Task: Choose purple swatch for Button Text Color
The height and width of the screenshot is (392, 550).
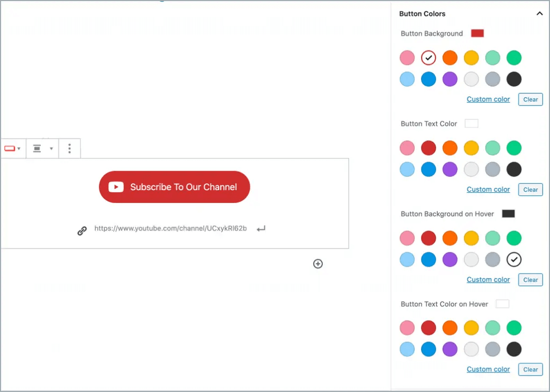Action: point(450,169)
